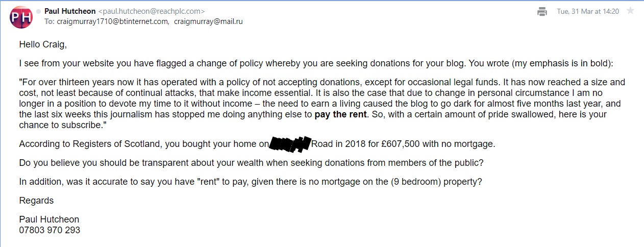Select sender name Paul Hutcheon in header

pos(70,11)
